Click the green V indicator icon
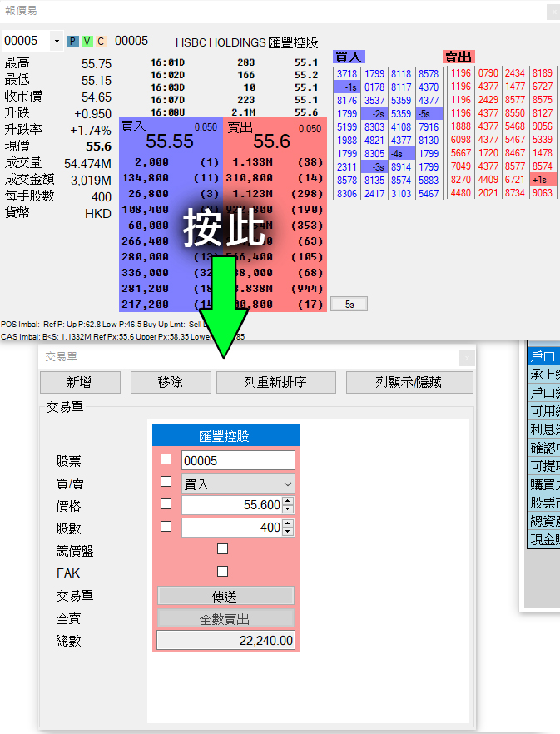The width and height of the screenshot is (560, 734). point(87,42)
